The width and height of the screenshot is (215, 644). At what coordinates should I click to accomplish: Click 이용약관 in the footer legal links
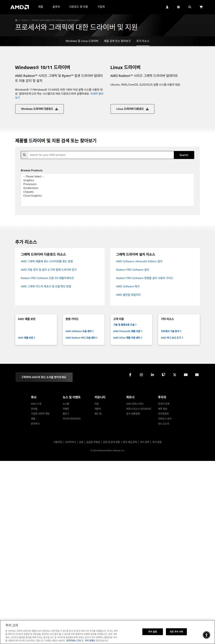pos(58,442)
